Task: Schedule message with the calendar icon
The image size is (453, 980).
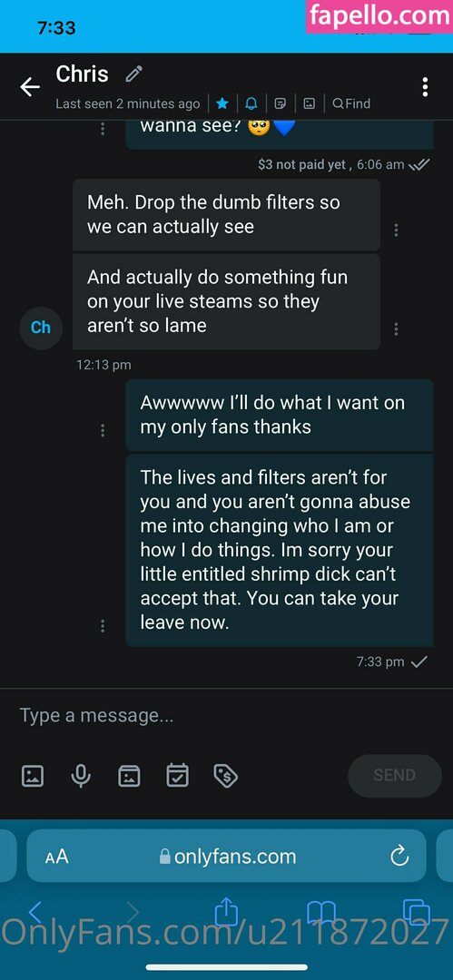Action: tap(177, 776)
